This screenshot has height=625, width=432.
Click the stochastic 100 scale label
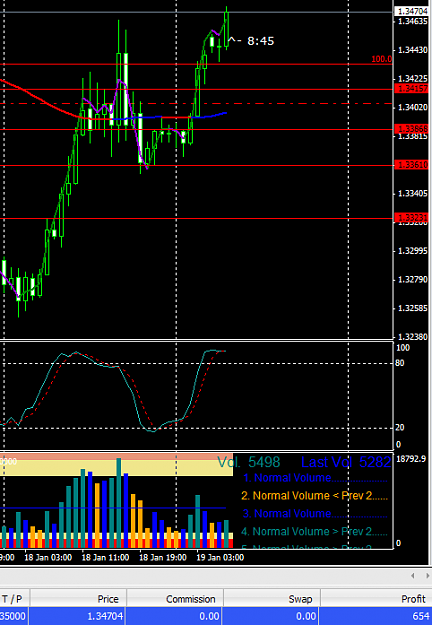pos(403,348)
